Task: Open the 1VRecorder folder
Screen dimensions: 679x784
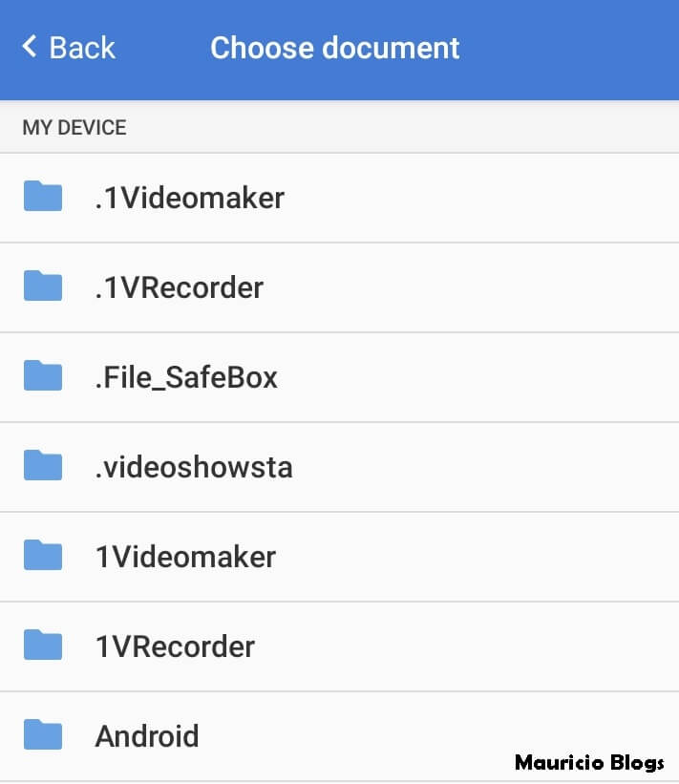Action: pyautogui.click(x=174, y=646)
